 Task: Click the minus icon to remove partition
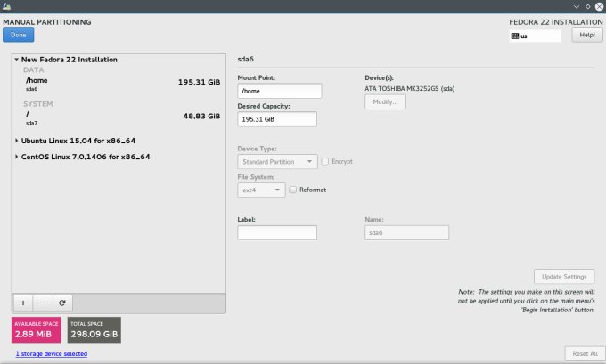tap(43, 303)
